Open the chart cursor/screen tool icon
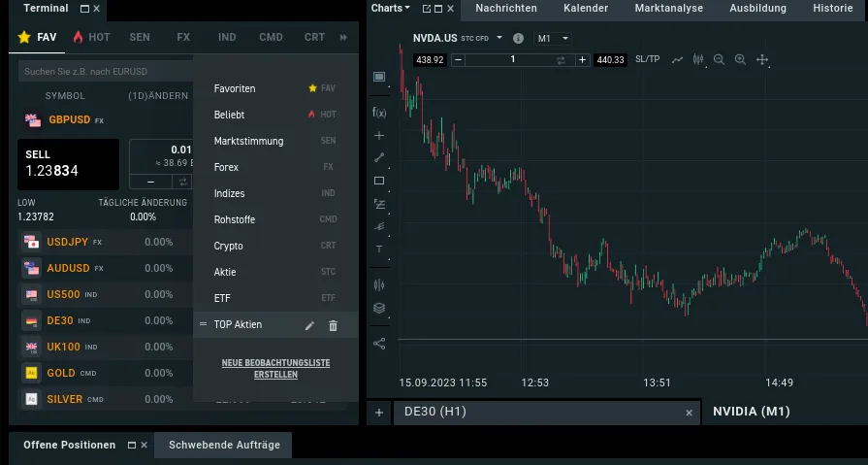This screenshot has width=868, height=465. click(x=379, y=77)
